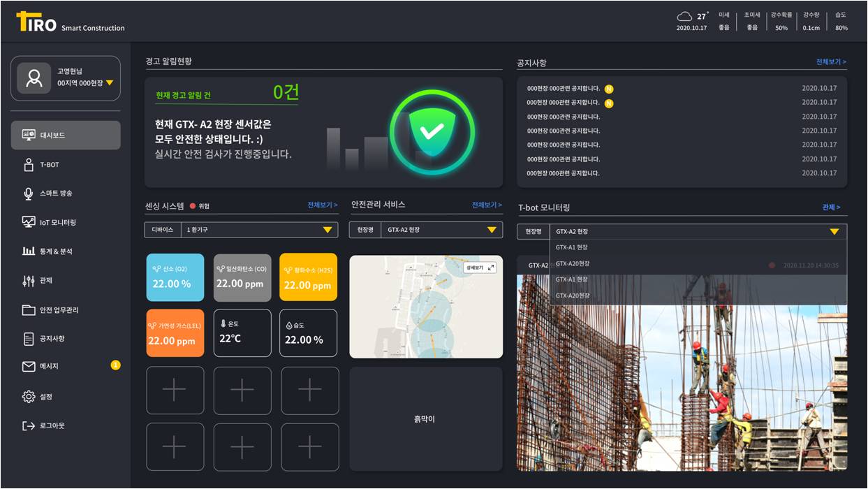Screen dimensions: 868x489
Task: Click the 고영현님 user name text
Action: (x=70, y=71)
